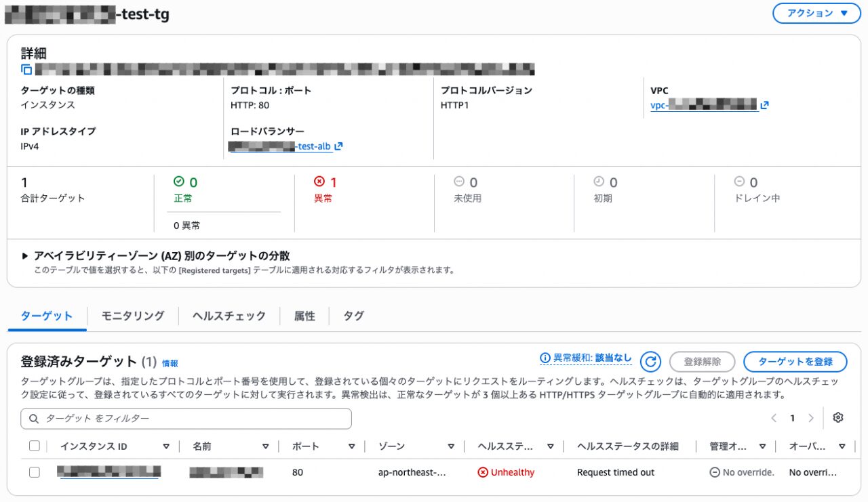Click the ドレイン中 status icon
Image resolution: width=868 pixels, height=502 pixels.
[x=740, y=182]
